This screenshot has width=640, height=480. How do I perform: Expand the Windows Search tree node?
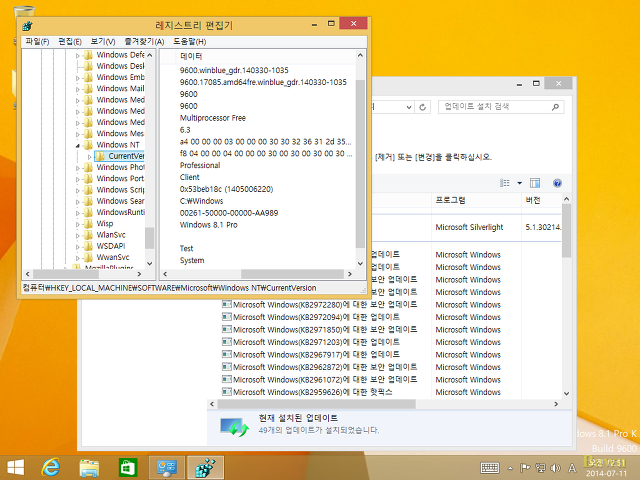pos(78,201)
